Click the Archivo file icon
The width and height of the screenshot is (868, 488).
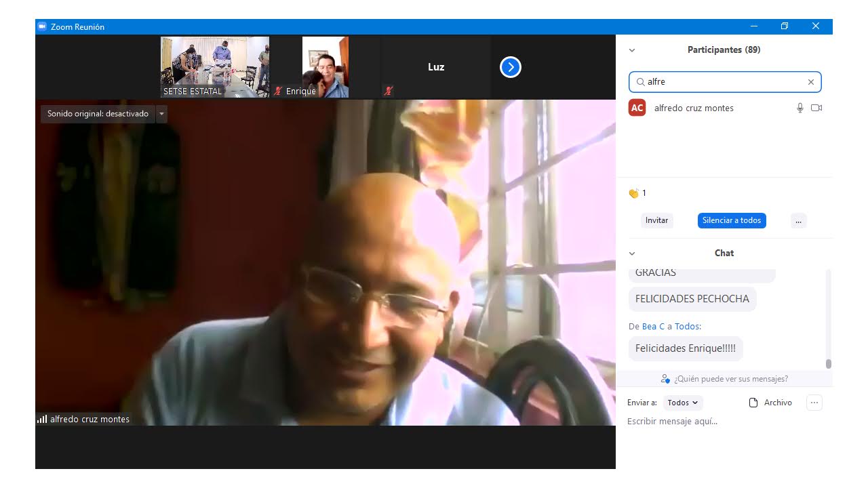pyautogui.click(x=753, y=403)
